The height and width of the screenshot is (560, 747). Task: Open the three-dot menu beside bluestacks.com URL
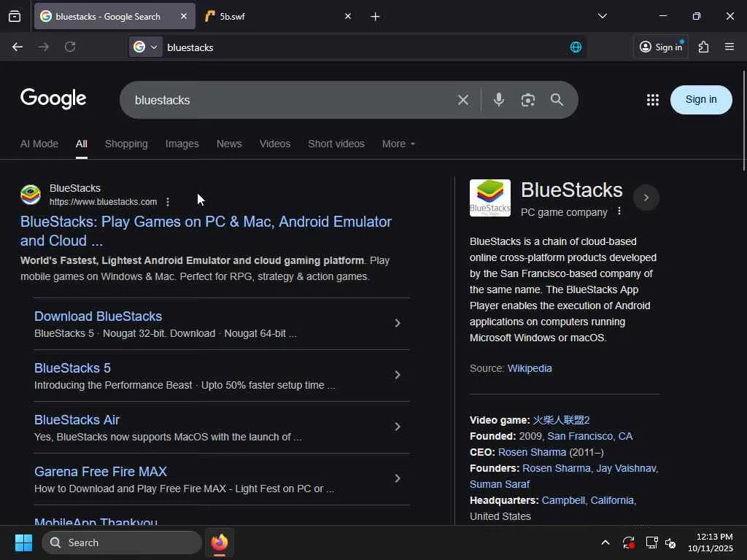tap(168, 202)
